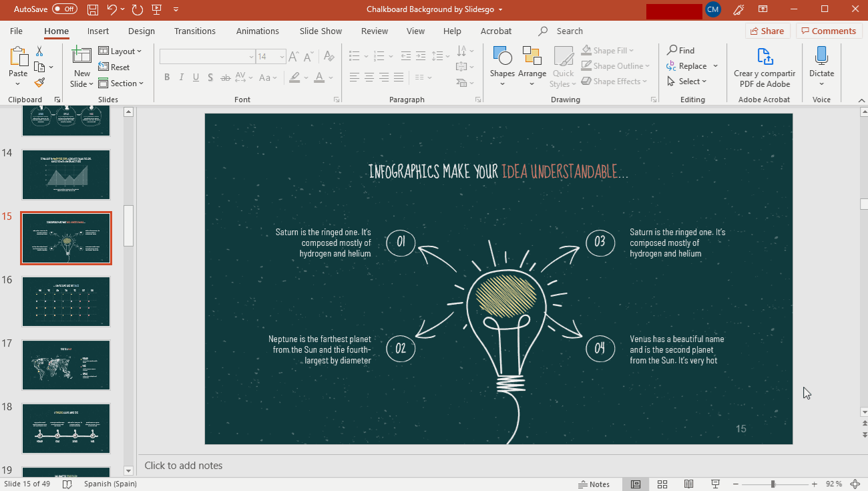Toggle AutoSave switch on
868x491 pixels.
(65, 9)
